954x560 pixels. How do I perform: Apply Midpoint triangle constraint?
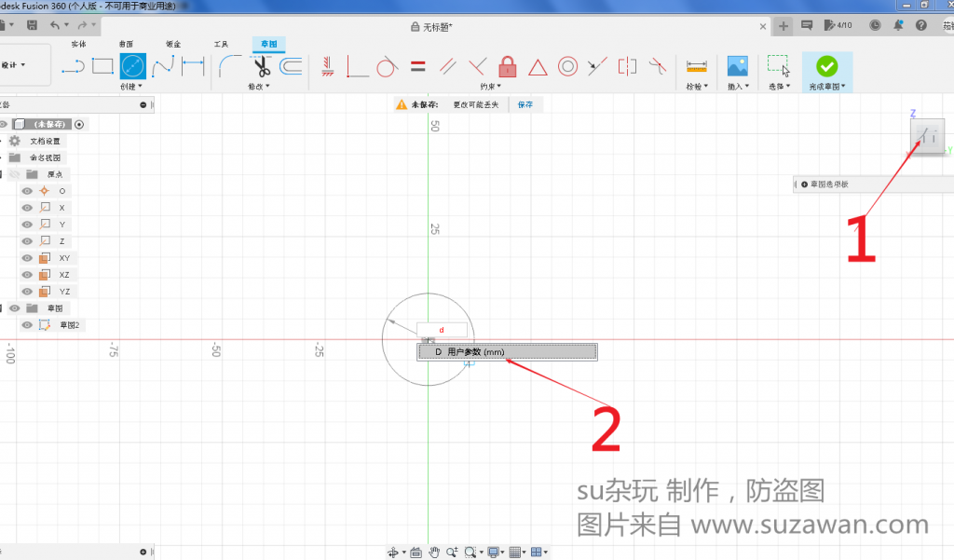(x=538, y=67)
